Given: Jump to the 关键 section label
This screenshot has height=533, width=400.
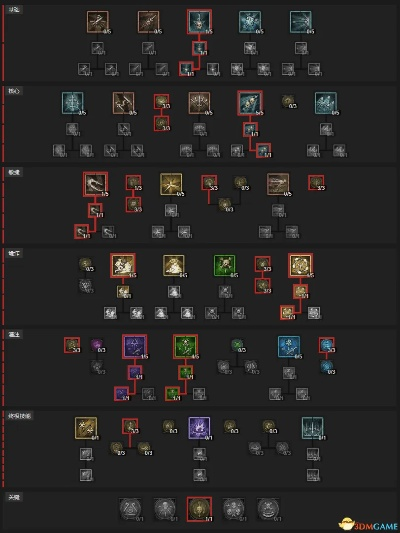Looking at the screenshot, I should click(x=14, y=497).
